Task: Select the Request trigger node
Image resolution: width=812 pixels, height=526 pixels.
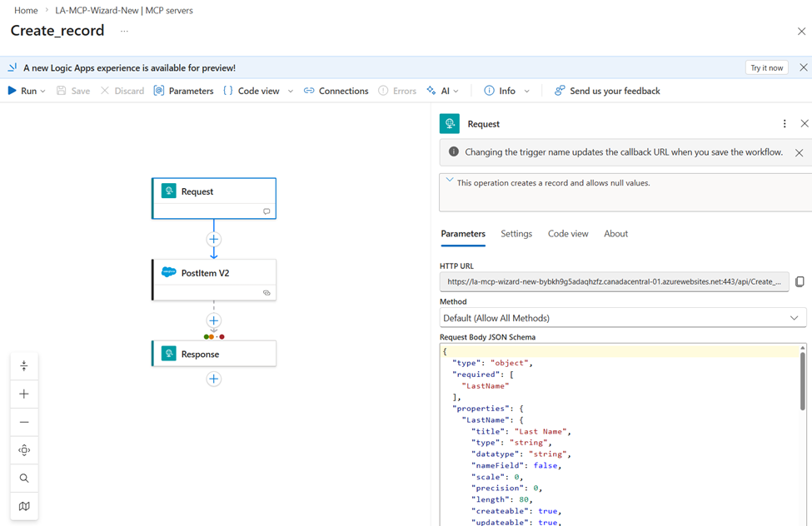Action: [214, 198]
